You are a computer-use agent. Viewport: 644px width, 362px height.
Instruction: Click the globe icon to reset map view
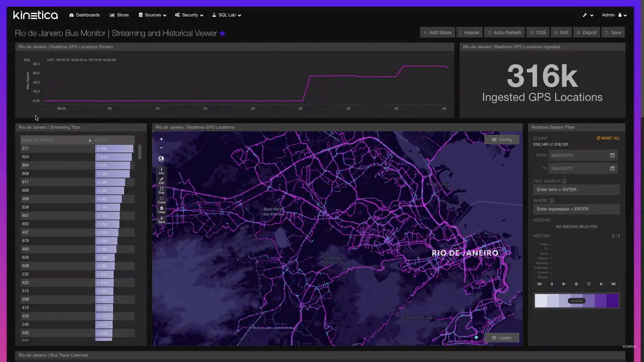click(161, 159)
